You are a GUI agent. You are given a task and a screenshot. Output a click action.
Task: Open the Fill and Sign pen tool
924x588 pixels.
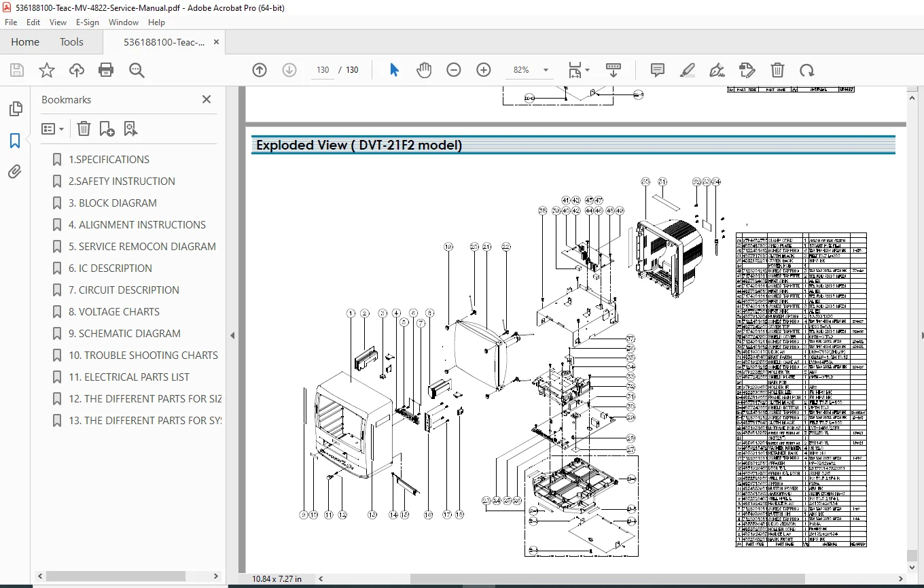click(717, 70)
